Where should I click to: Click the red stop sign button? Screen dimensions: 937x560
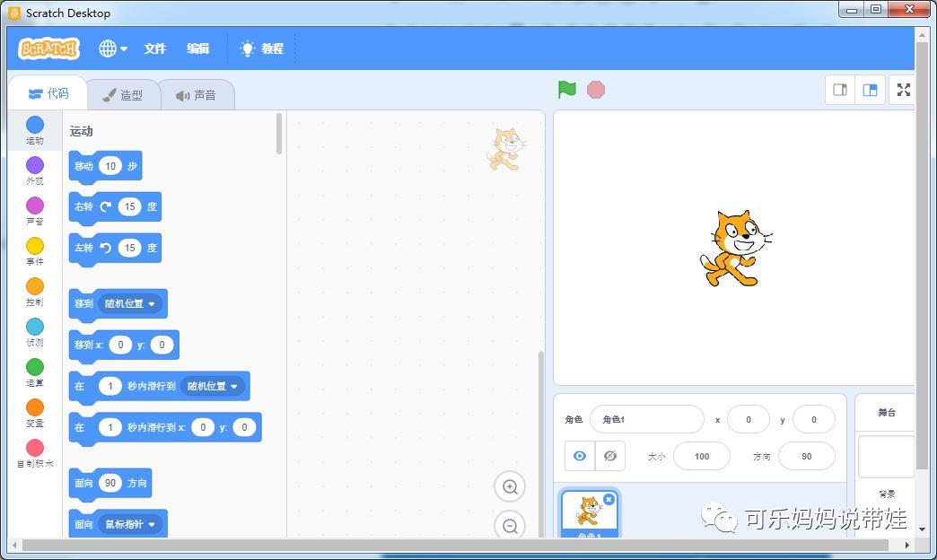[596, 90]
